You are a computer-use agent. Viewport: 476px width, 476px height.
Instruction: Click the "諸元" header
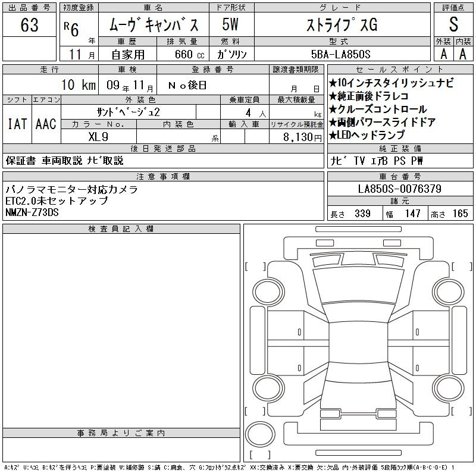click(x=400, y=201)
